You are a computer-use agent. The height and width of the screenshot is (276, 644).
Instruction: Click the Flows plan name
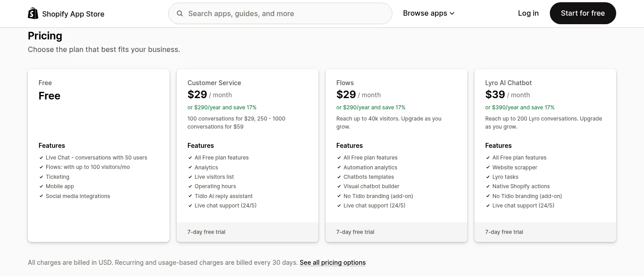[x=345, y=83]
